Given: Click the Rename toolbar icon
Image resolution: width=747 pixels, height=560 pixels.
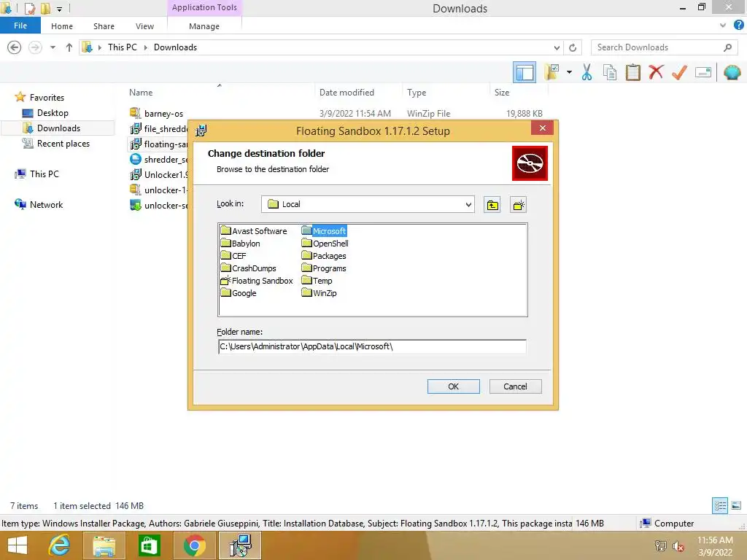Looking at the screenshot, I should (703, 72).
